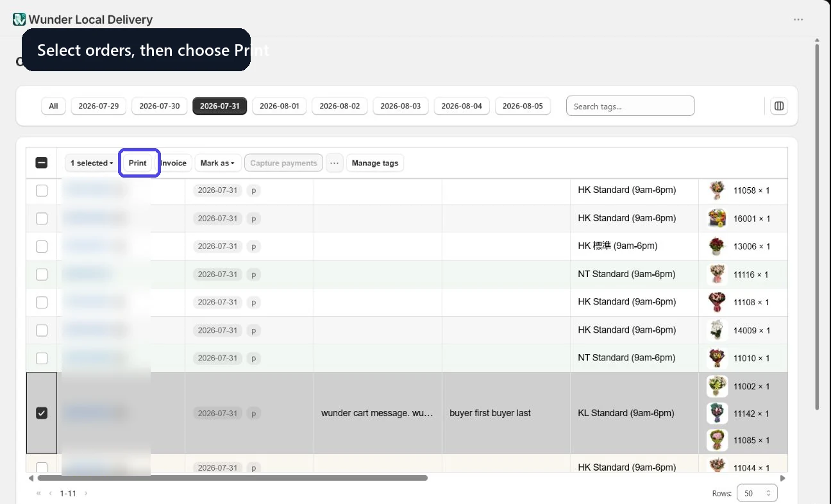Click flower thumbnail for item 11010
Screen dimensions: 831x504
pos(717,358)
